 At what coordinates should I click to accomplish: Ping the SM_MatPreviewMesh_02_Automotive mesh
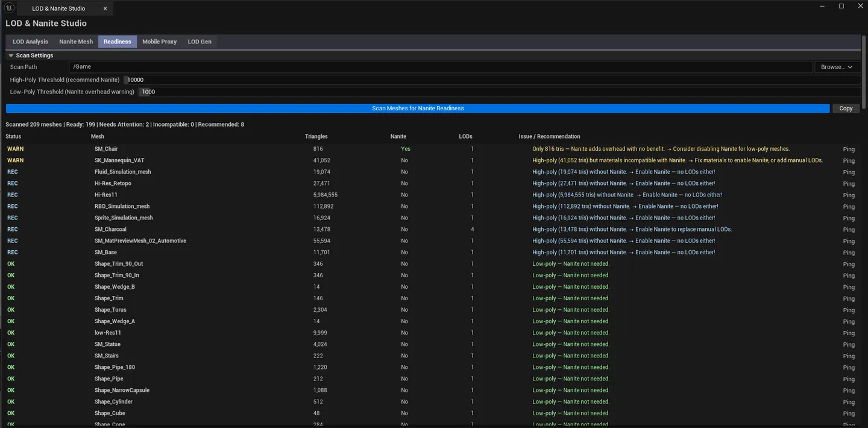click(x=849, y=241)
